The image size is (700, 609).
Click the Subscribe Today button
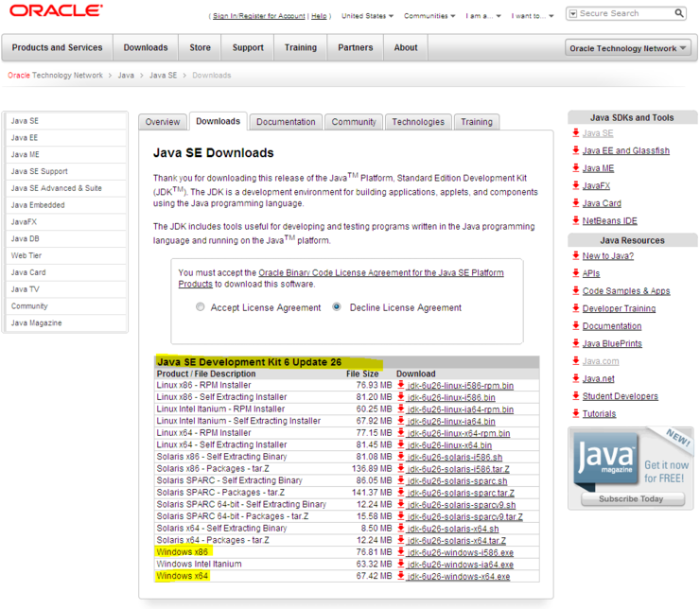[x=633, y=498]
